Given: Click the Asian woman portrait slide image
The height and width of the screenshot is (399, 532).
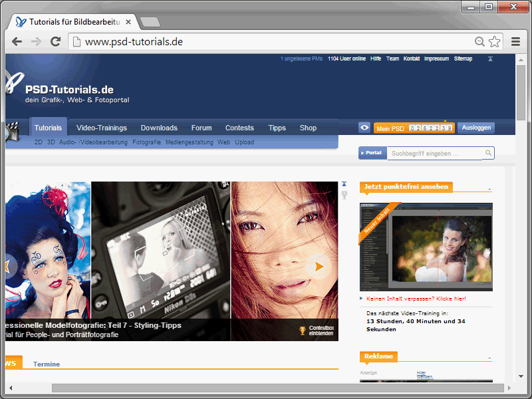Looking at the screenshot, I should pos(285,250).
